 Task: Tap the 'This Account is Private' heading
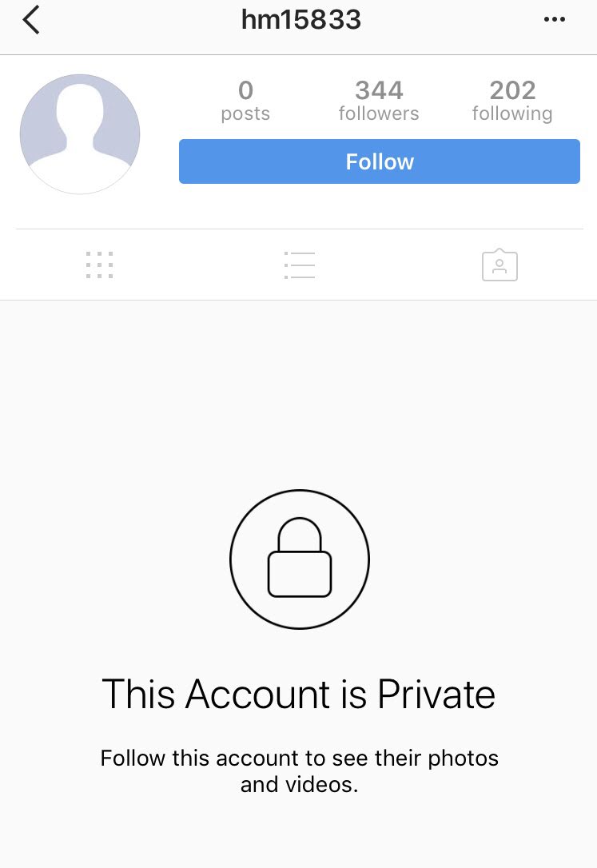pos(299,694)
